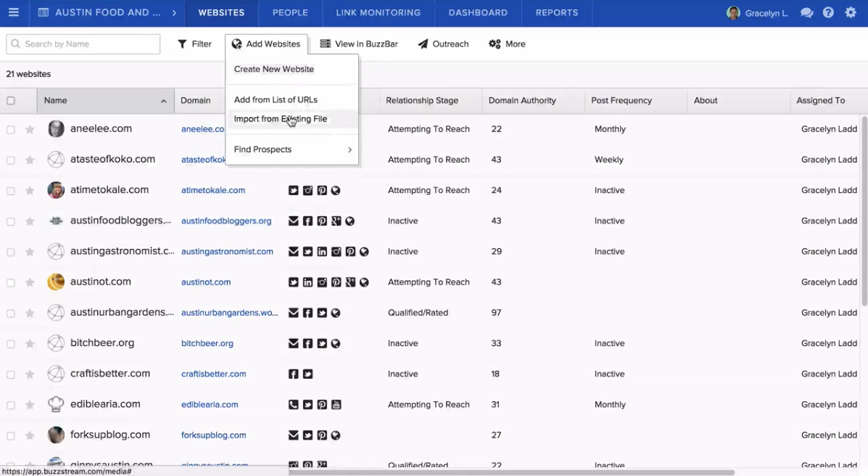Click the email icon for forksupblog.com
868x476 pixels.
[294, 435]
